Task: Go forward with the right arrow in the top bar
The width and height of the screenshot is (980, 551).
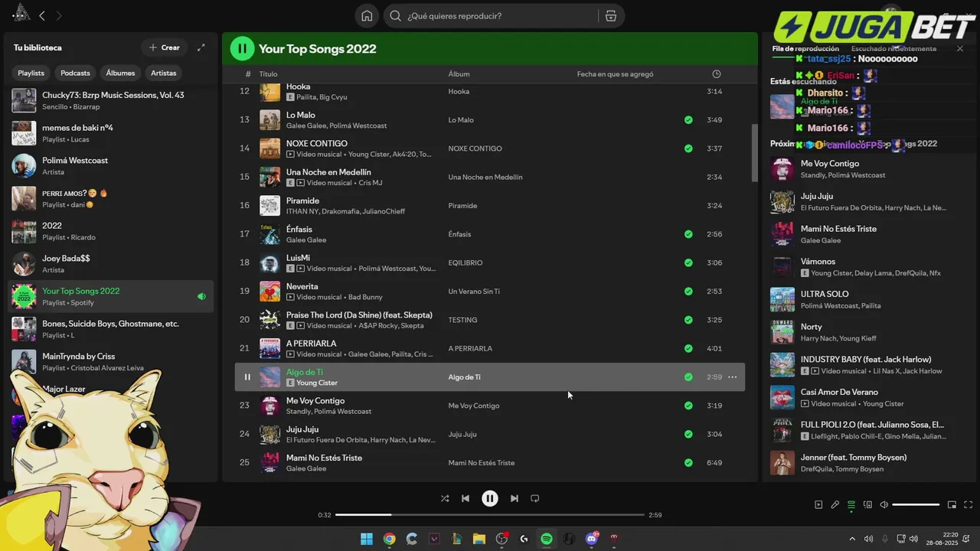Action: point(59,15)
